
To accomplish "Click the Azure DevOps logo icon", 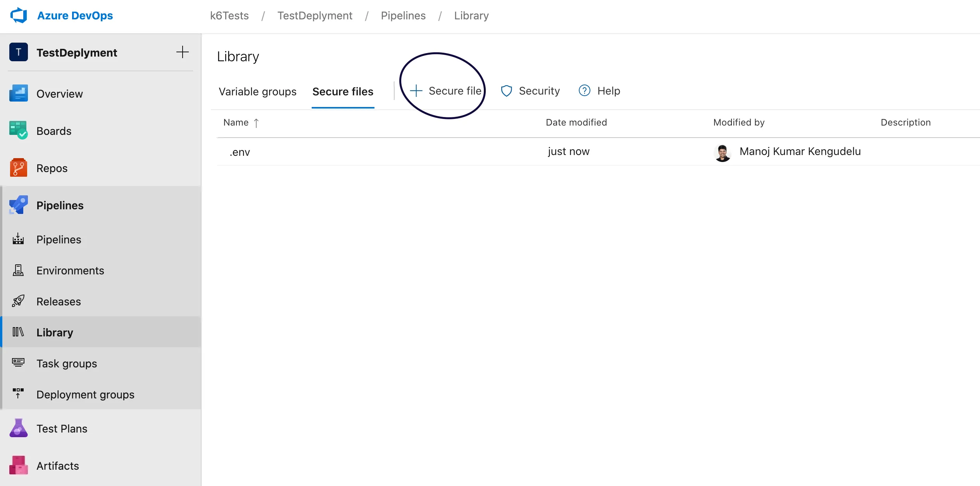I will [19, 16].
